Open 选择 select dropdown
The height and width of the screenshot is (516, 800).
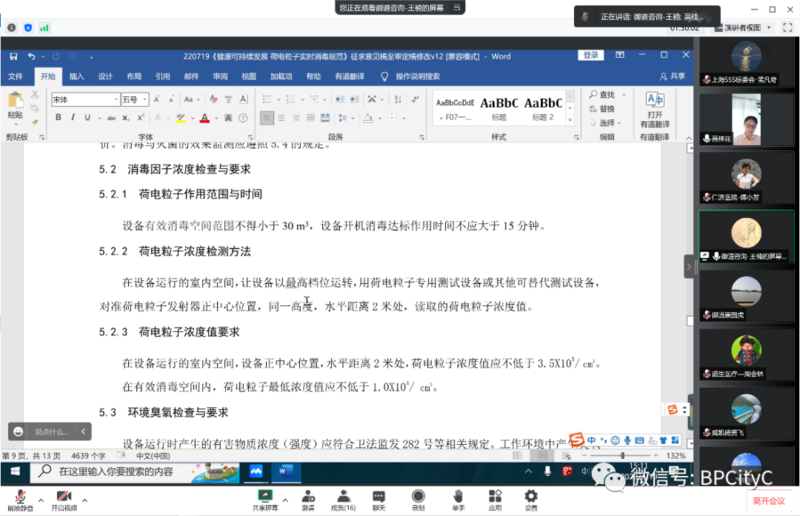coord(606,123)
